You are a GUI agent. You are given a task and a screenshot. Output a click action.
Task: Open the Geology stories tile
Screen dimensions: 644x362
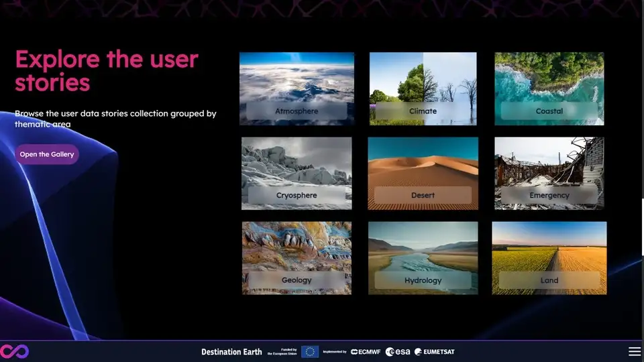297,258
